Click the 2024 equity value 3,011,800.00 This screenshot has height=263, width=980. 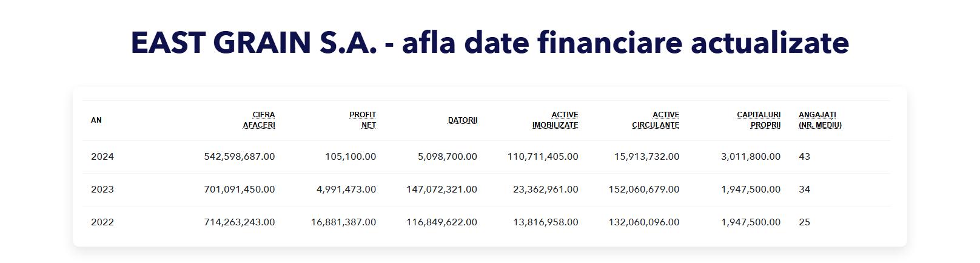751,157
